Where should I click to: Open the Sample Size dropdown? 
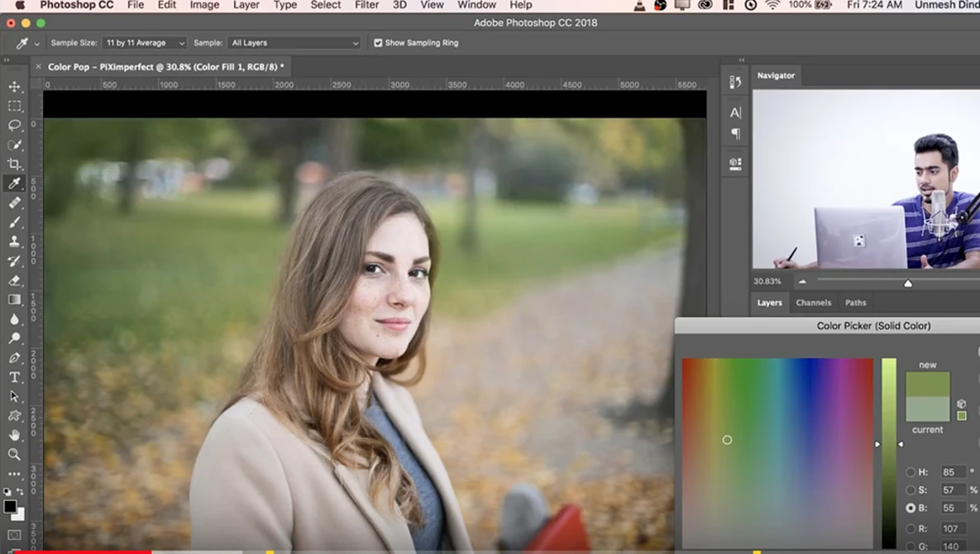click(x=145, y=42)
